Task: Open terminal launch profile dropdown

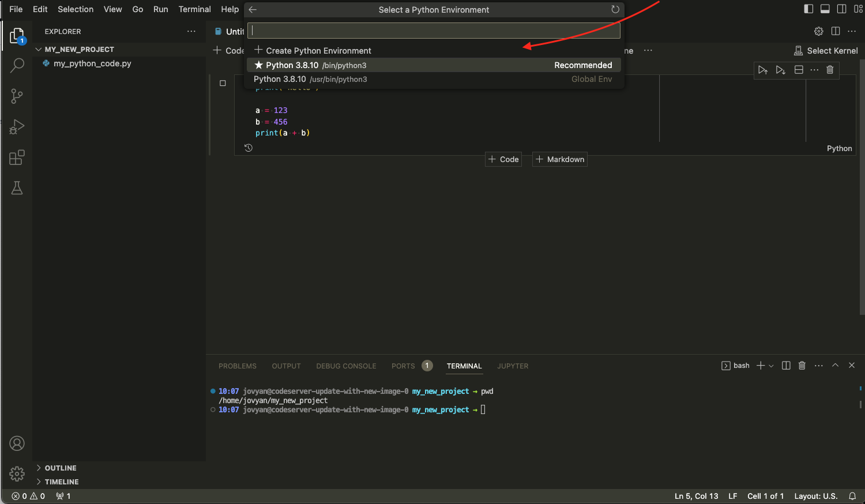Action: tap(772, 366)
